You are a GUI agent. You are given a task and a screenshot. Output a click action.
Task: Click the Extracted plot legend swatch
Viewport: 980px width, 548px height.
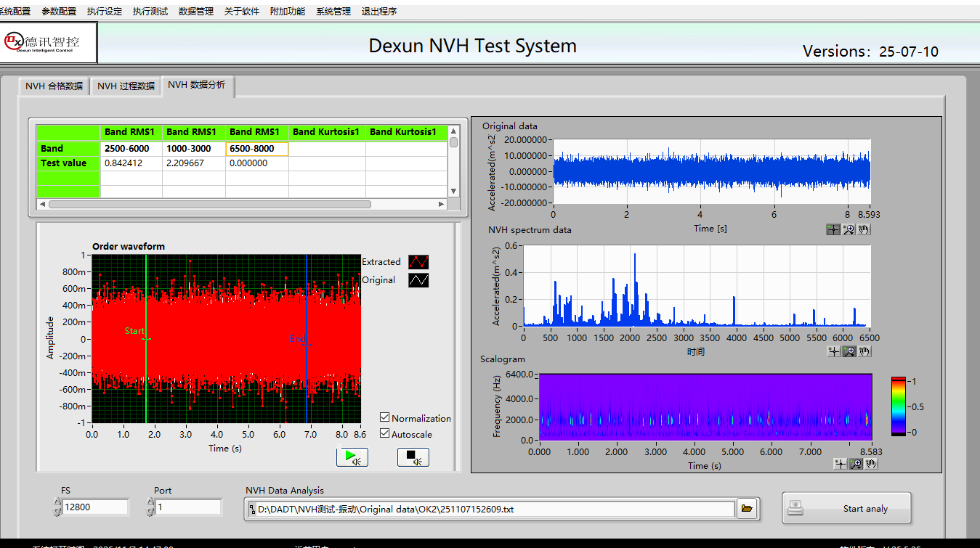418,262
